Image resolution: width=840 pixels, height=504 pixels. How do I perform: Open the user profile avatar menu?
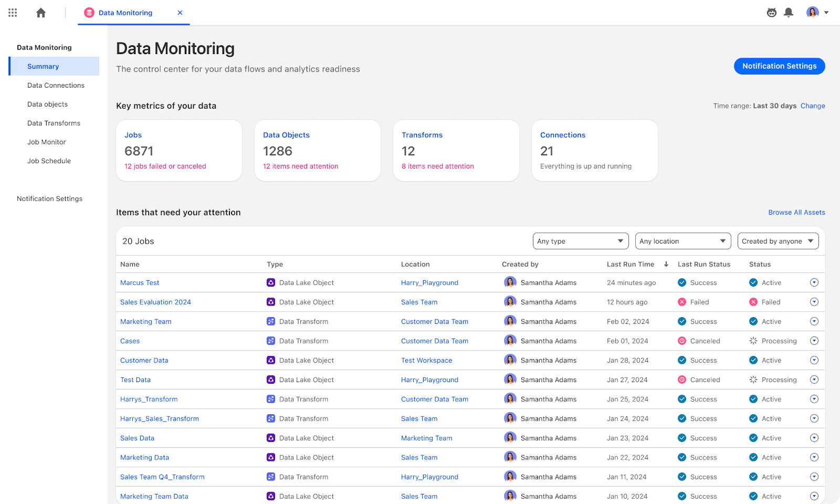(817, 13)
